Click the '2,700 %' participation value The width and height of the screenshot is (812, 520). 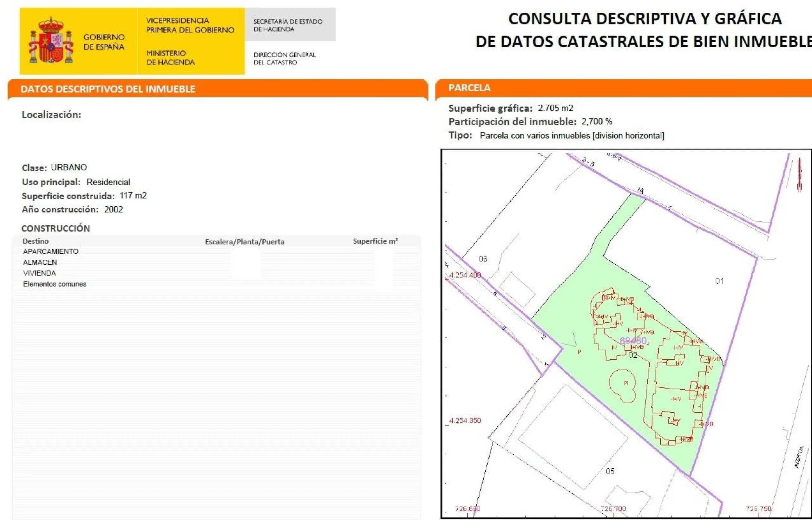(597, 121)
